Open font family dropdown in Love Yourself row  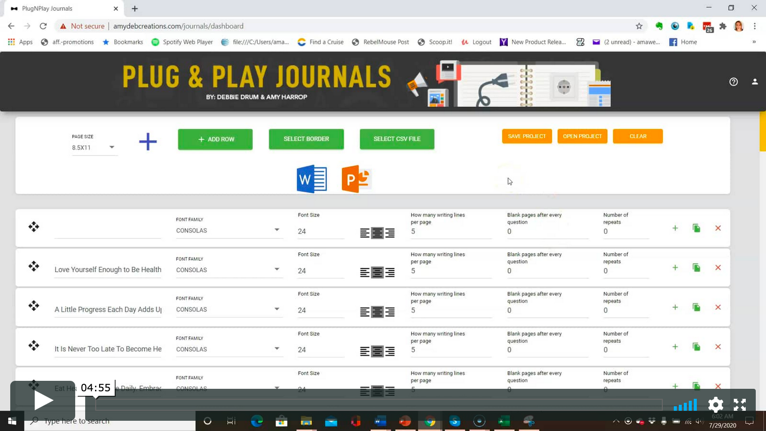[228, 270]
